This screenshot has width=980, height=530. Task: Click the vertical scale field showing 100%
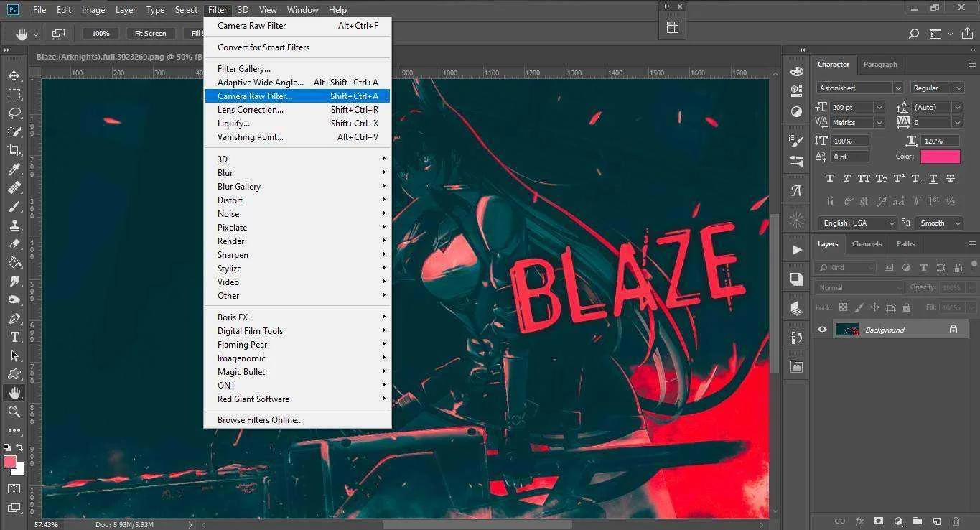point(850,141)
